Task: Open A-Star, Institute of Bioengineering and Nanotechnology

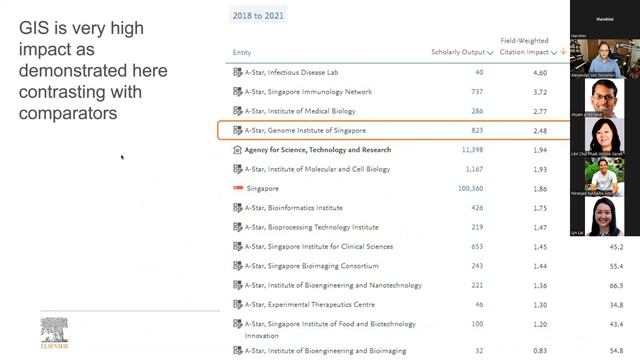Action: 333,285
